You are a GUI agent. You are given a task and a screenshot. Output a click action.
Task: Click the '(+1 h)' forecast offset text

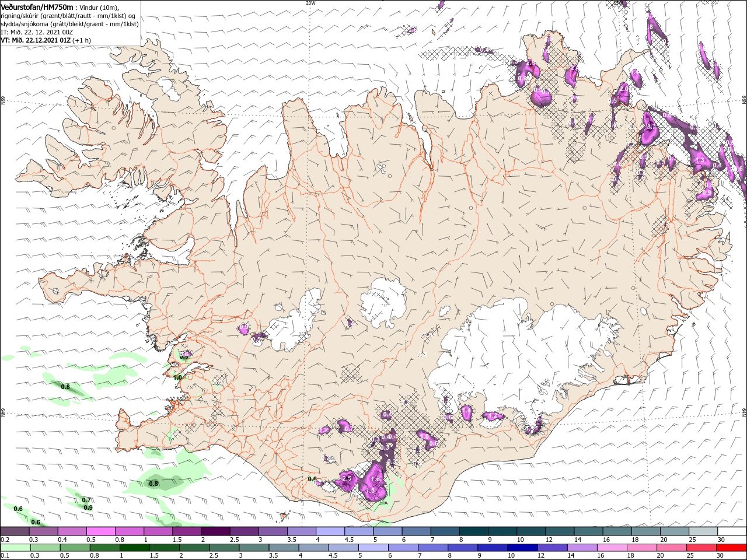click(x=82, y=40)
